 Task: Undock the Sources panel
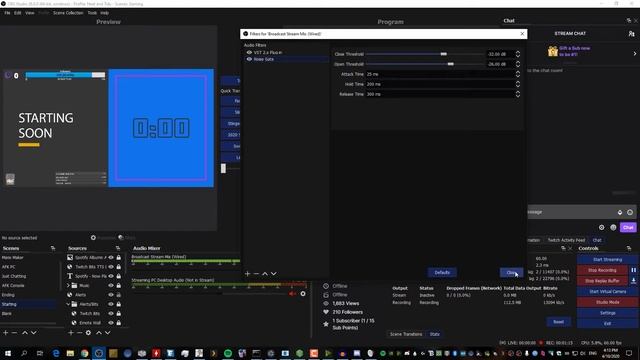(x=118, y=248)
